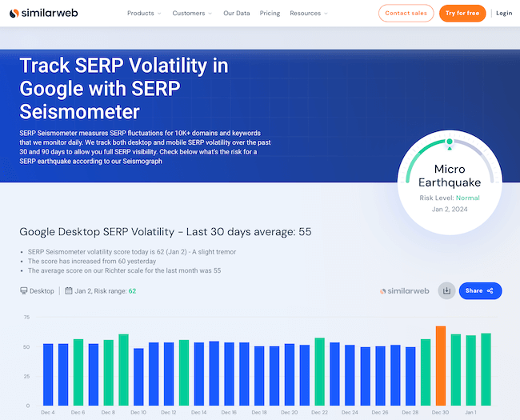Screen dimensions: 520x420
Task: Select the green Jan 1 bar
Action: (471, 370)
